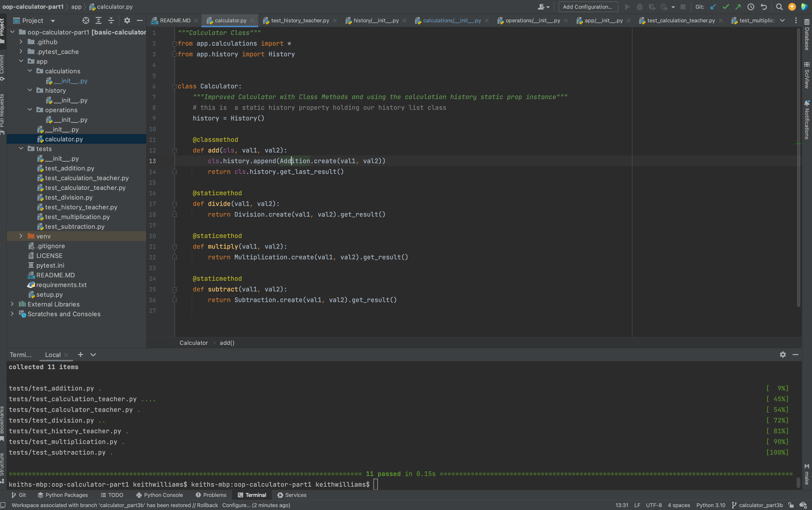This screenshot has height=510, width=812.
Task: Click Add Configuration button
Action: click(588, 7)
